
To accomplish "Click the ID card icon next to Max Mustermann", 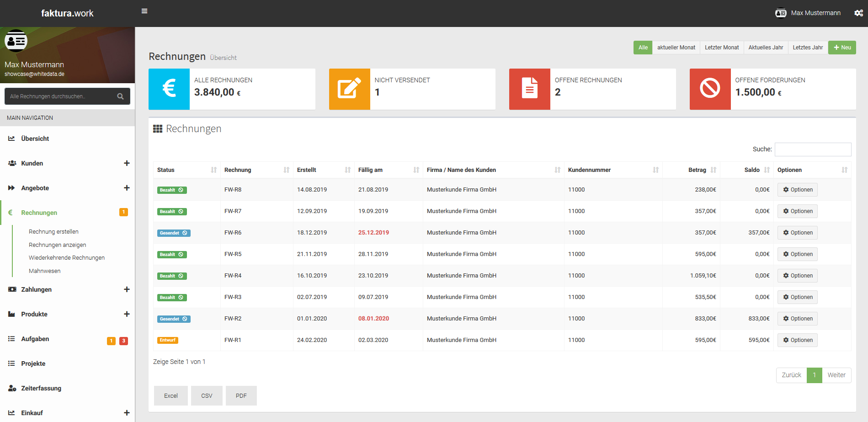I will pyautogui.click(x=781, y=13).
